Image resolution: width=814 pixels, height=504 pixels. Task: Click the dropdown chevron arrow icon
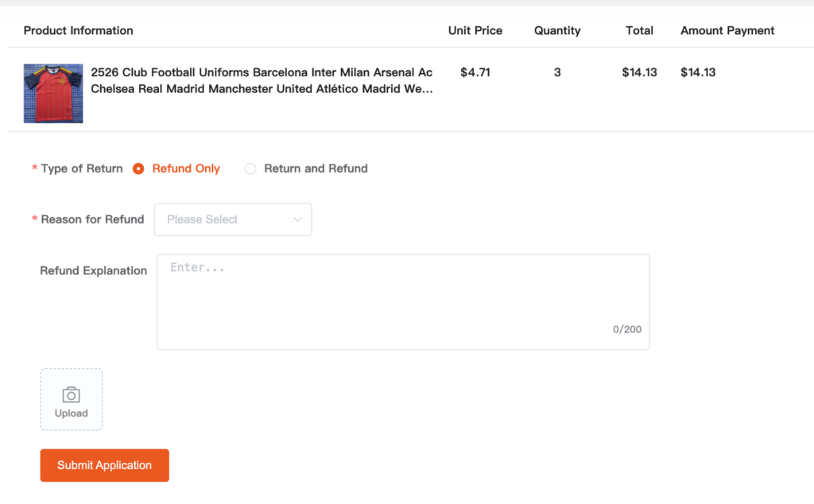coord(298,219)
